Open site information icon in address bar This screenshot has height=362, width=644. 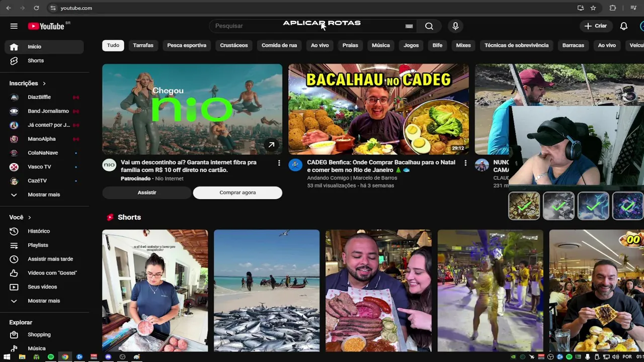(x=53, y=8)
